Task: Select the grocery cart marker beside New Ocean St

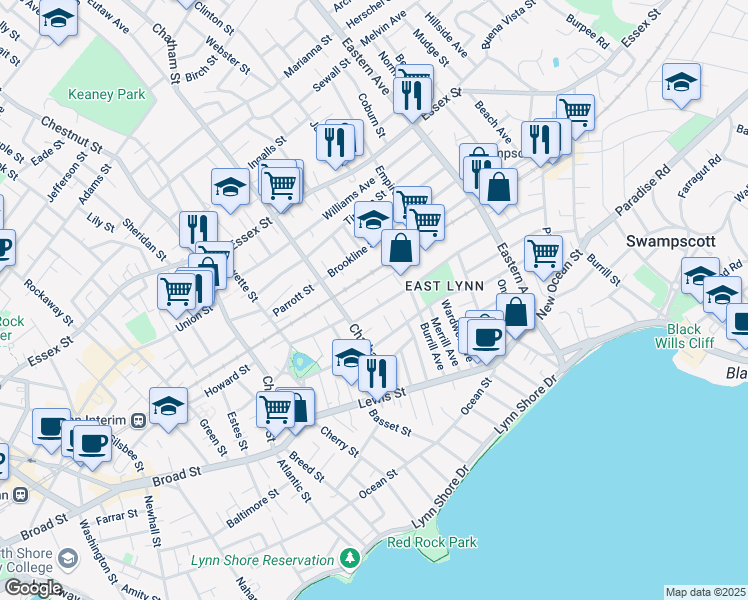Action: [x=543, y=254]
